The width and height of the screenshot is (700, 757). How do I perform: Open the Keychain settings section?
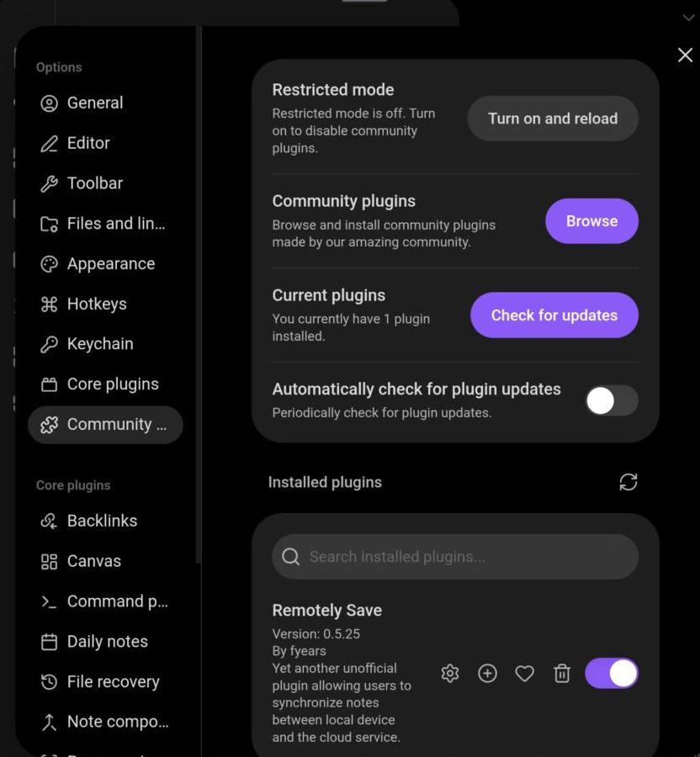pos(99,344)
